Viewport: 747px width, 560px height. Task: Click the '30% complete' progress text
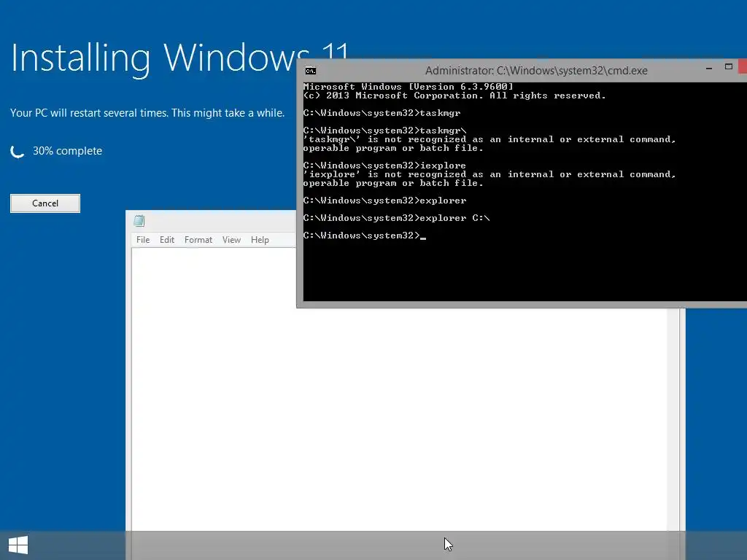click(x=67, y=151)
